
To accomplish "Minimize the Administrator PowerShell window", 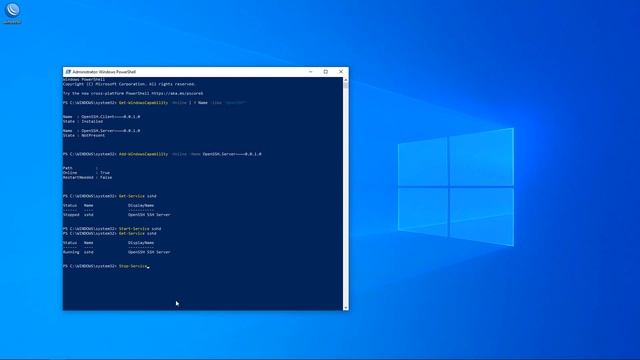I will (311, 72).
